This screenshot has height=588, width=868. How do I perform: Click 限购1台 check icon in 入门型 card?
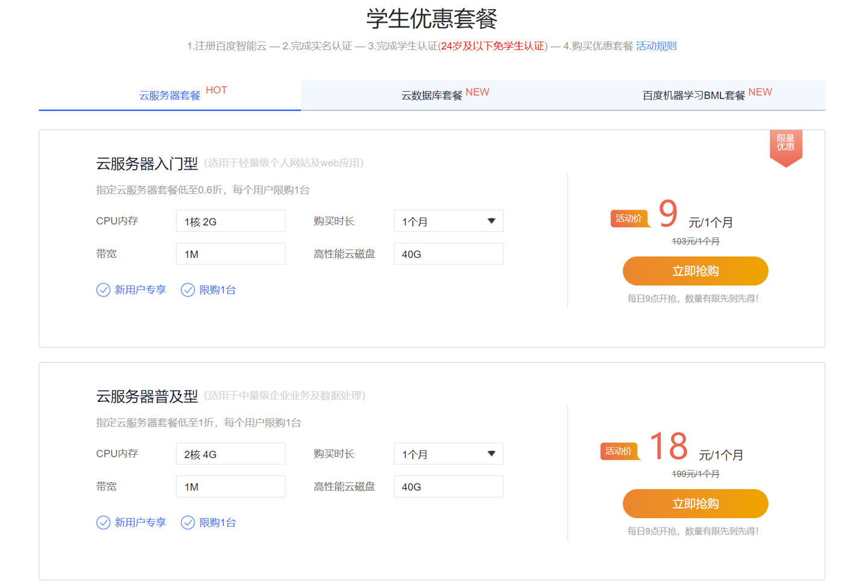click(187, 290)
